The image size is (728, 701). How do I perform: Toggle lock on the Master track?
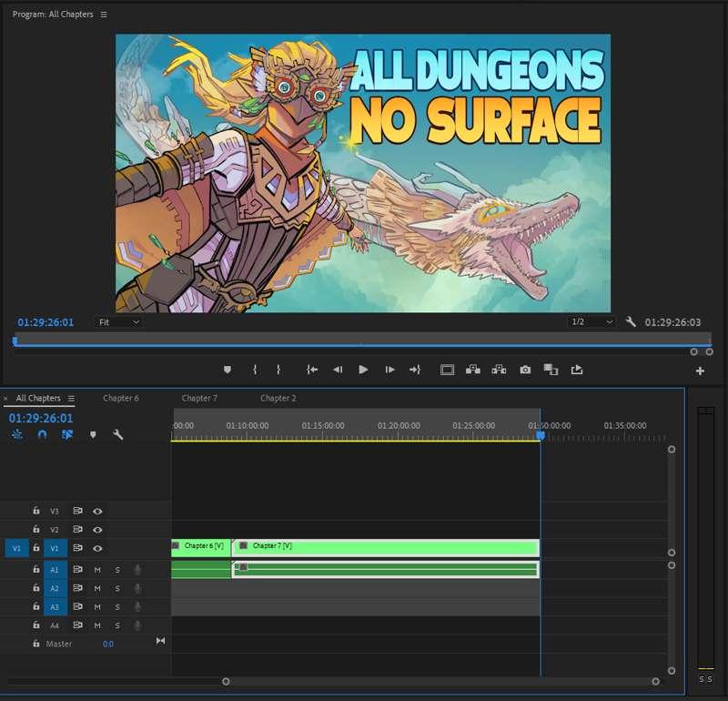tap(36, 644)
